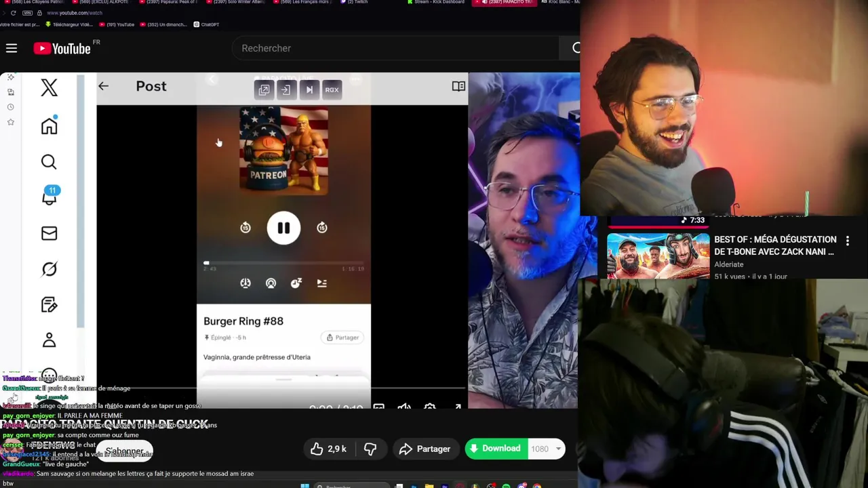Open the Un dimanch... bookmark
Image resolution: width=868 pixels, height=488 pixels.
(163, 24)
